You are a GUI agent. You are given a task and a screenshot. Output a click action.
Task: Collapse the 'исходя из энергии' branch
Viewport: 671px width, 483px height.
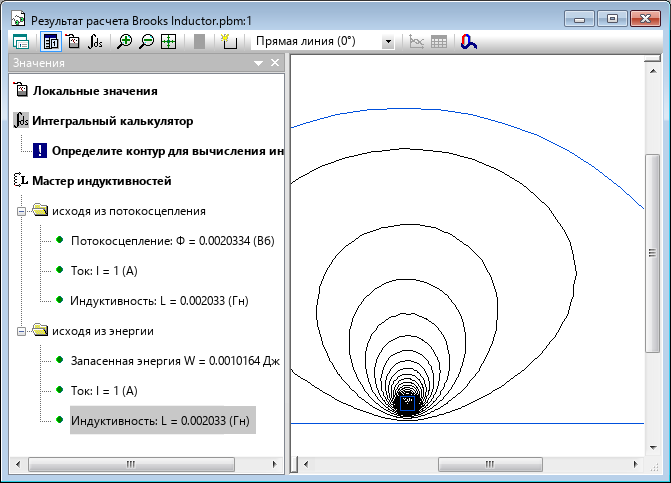coord(21,331)
